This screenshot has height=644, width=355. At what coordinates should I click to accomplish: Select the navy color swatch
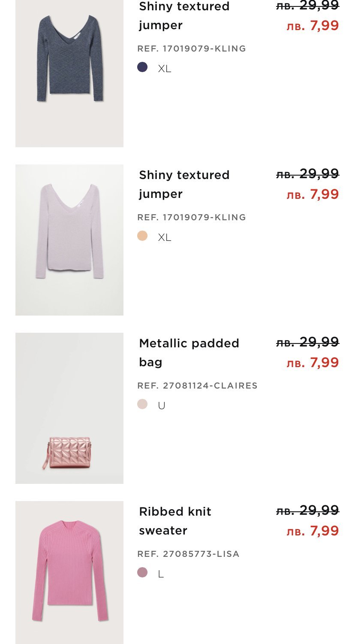pos(142,67)
